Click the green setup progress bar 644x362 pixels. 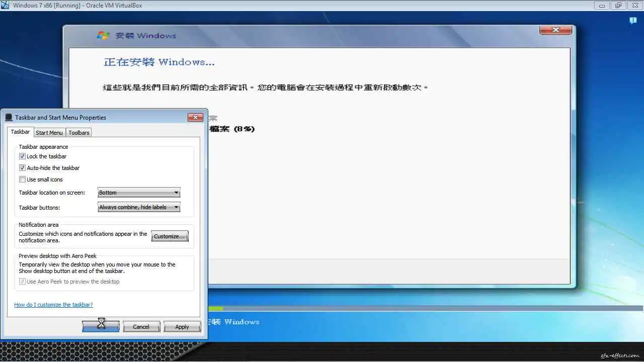tap(215, 308)
